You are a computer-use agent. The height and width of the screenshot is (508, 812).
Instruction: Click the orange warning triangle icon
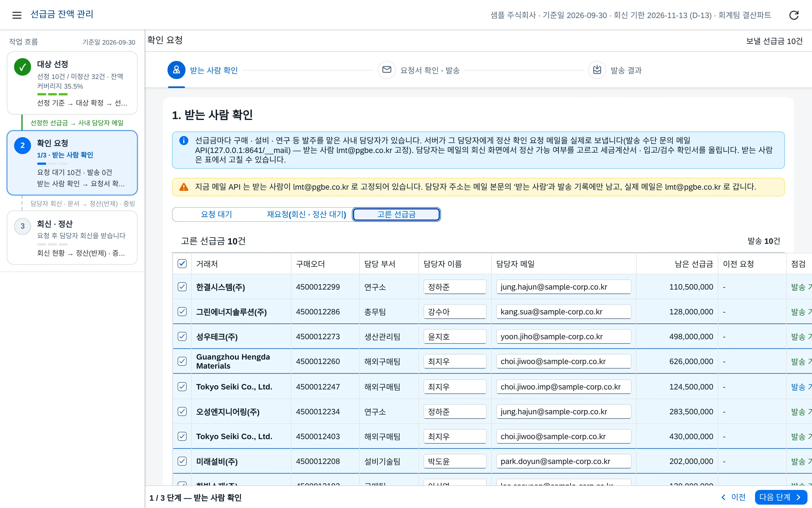[x=184, y=187]
